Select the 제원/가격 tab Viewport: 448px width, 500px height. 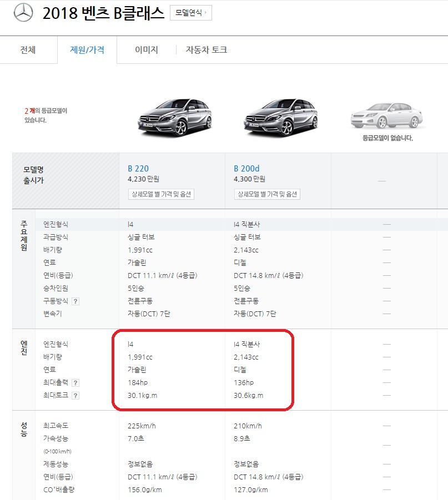pos(87,49)
